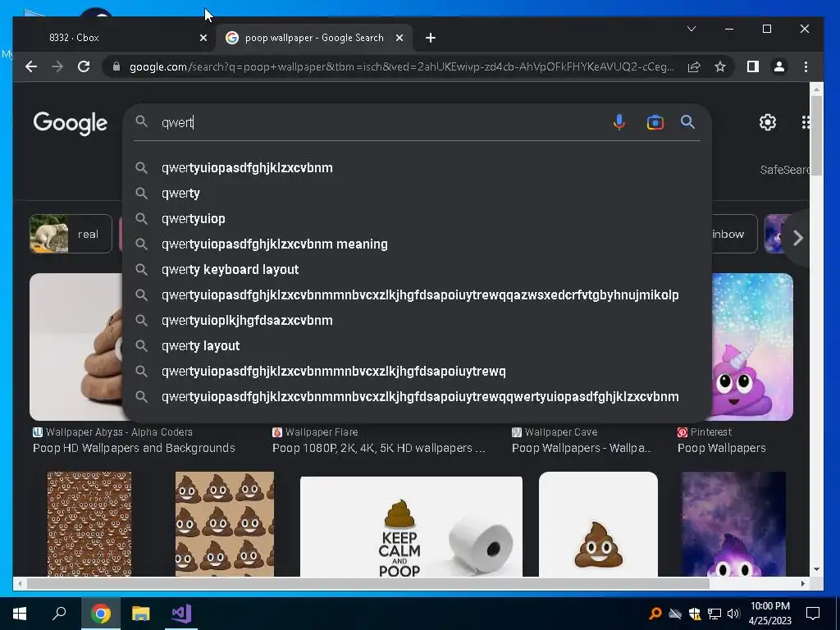Image resolution: width=840 pixels, height=630 pixels.
Task: Close the 8332 - Cbox tab
Action: pyautogui.click(x=203, y=38)
